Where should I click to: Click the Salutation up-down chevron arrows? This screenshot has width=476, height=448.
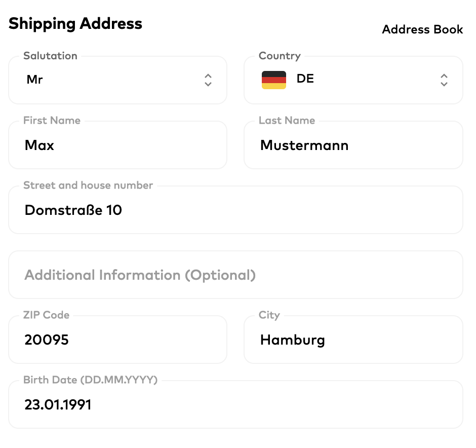pyautogui.click(x=208, y=80)
